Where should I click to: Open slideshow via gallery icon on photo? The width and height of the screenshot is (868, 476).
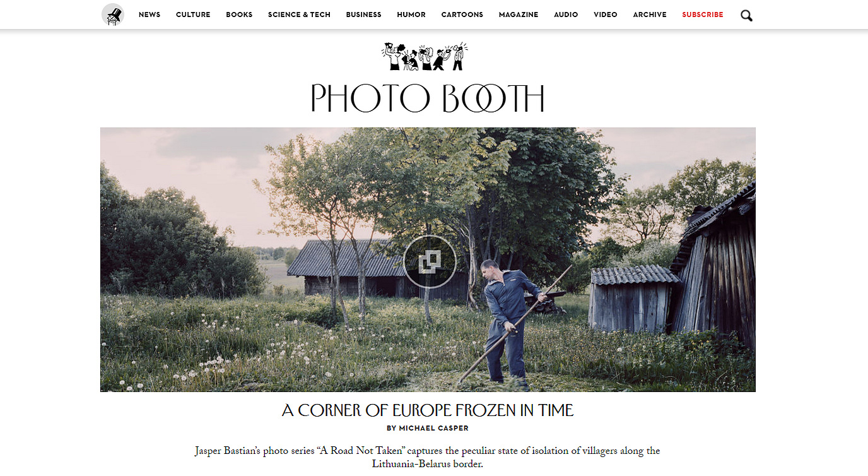(x=430, y=261)
